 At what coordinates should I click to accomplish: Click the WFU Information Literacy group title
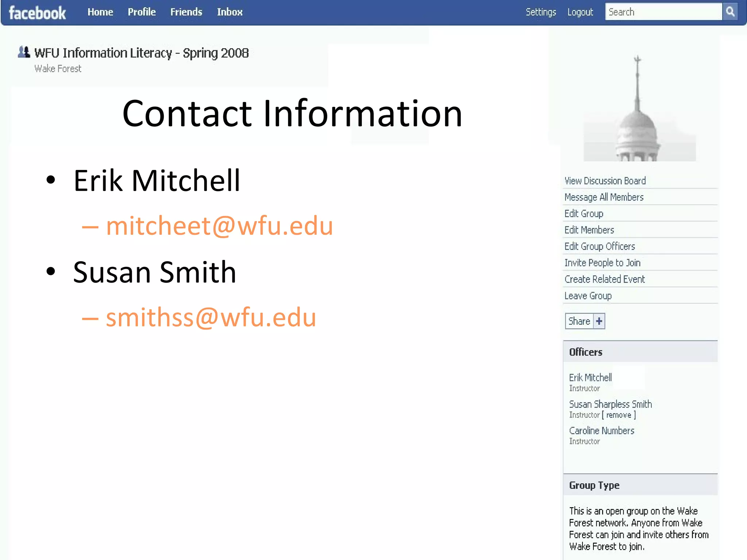[142, 53]
